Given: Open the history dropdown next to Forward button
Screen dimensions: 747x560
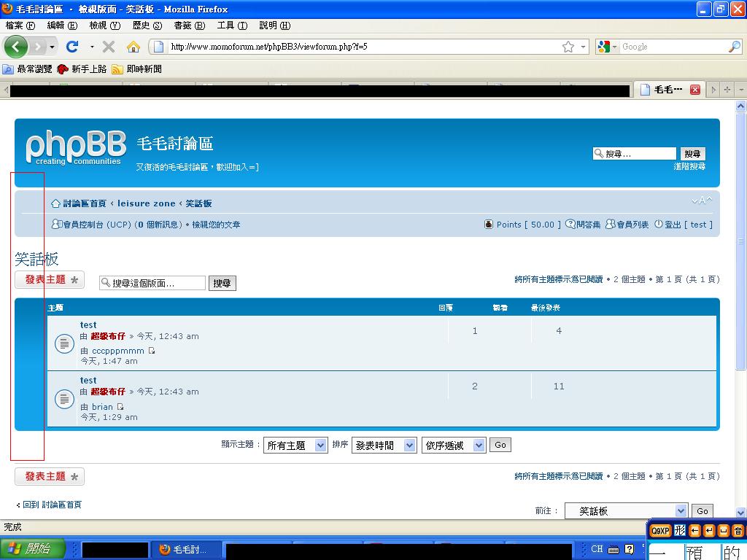Looking at the screenshot, I should [52, 47].
